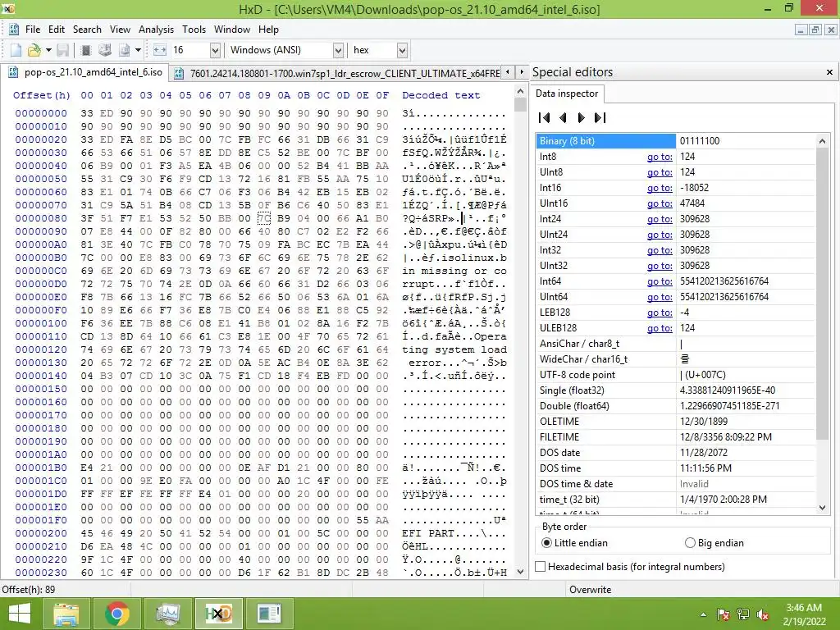Screen dimensions: 840x630
Task: Click the FILETIME value 12/8/3356 8:09:22 PM
Action: pyautogui.click(x=726, y=437)
